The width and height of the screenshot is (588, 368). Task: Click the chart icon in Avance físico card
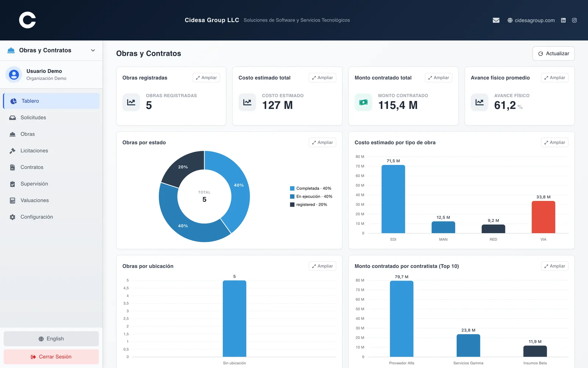[x=480, y=102]
